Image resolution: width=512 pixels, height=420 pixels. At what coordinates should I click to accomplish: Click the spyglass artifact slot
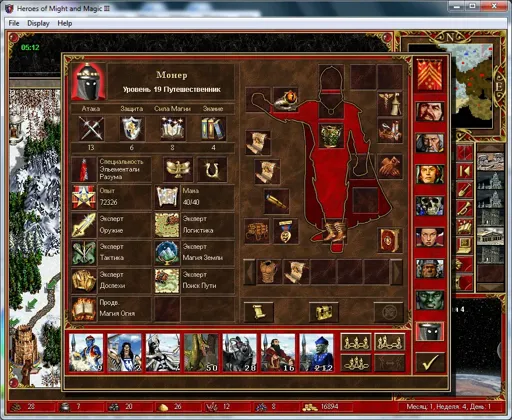click(276, 201)
